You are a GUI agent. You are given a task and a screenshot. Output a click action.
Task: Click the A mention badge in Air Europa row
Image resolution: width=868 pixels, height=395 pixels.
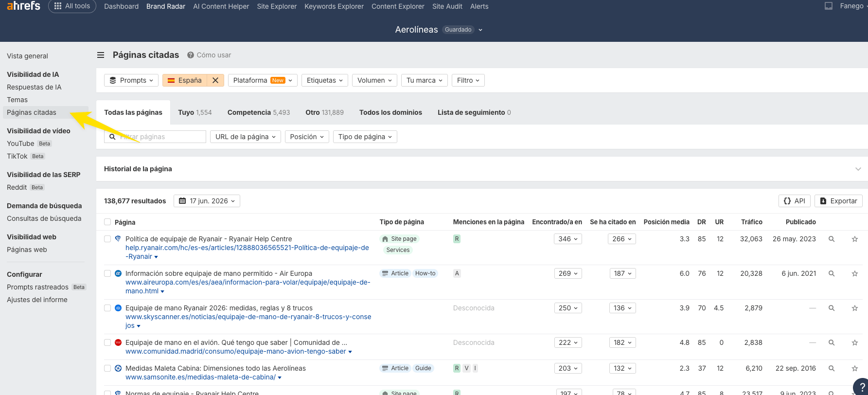(457, 273)
